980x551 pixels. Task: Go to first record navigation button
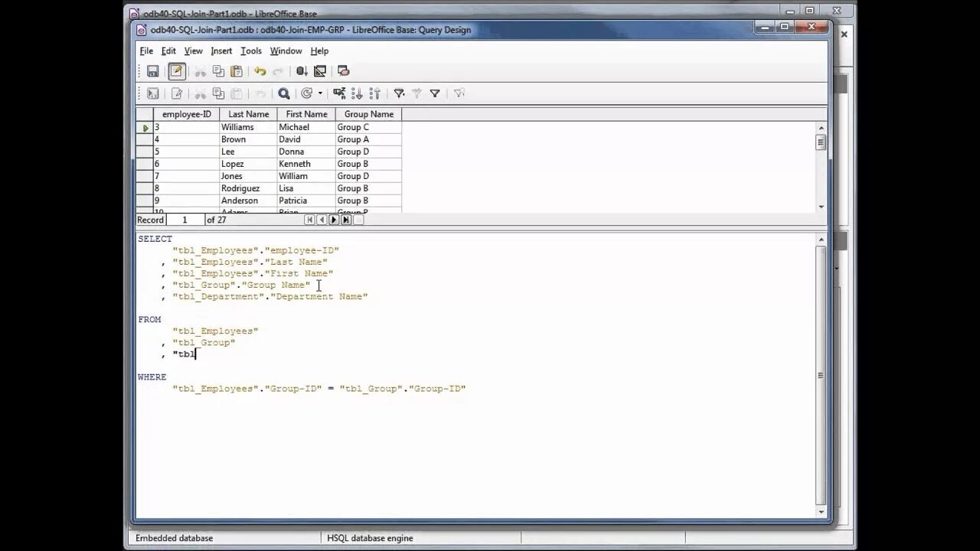click(309, 220)
